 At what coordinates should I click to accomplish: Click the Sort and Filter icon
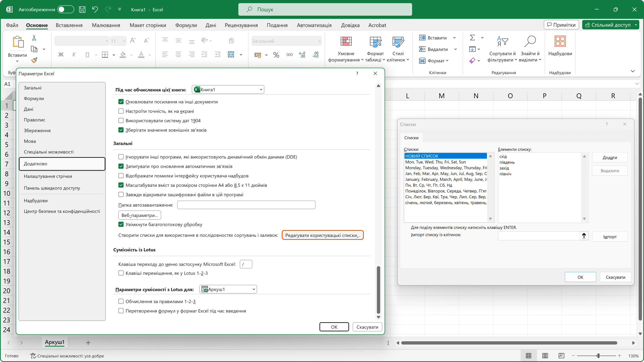pos(502,41)
